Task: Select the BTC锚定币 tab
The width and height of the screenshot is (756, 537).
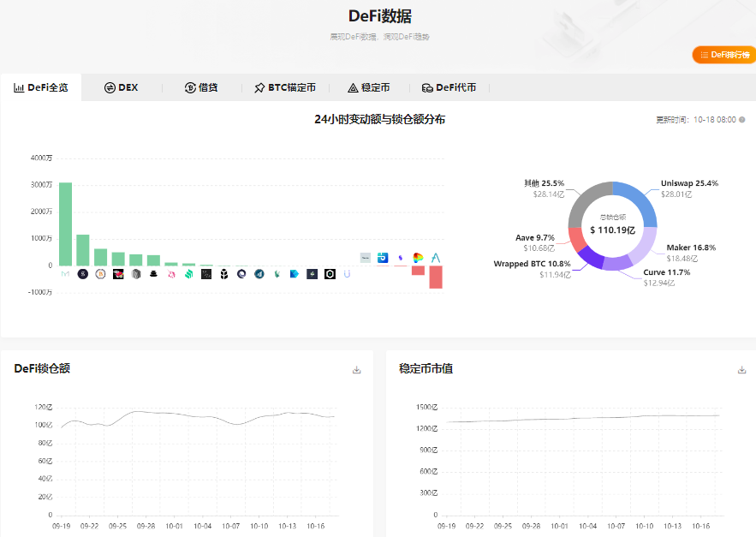Action: (286, 87)
